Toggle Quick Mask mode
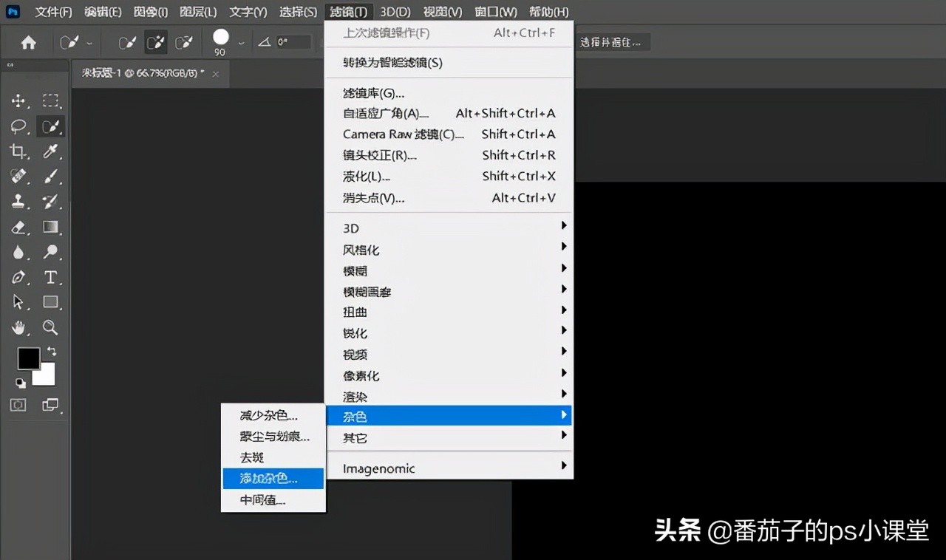The width and height of the screenshot is (946, 560). pos(19,405)
